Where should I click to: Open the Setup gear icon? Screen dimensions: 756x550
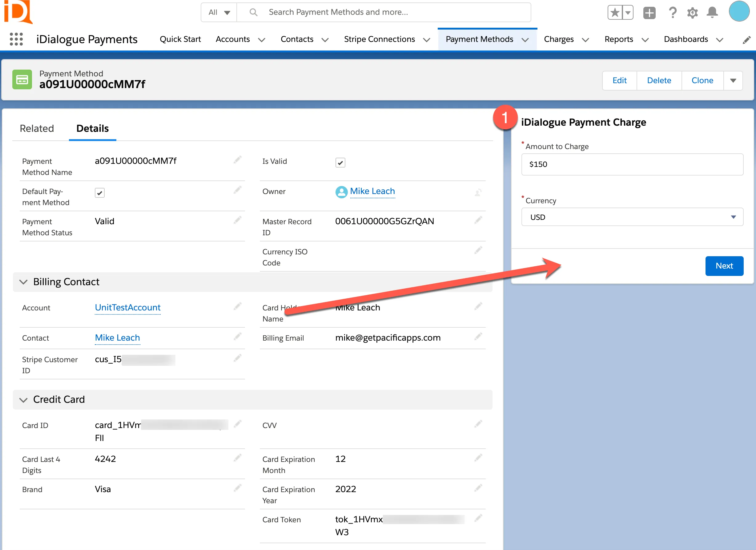click(692, 13)
